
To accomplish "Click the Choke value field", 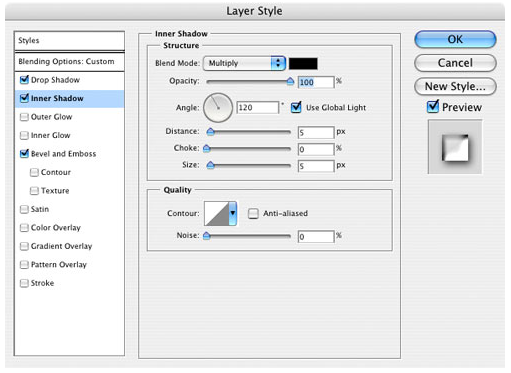I will pyautogui.click(x=316, y=149).
